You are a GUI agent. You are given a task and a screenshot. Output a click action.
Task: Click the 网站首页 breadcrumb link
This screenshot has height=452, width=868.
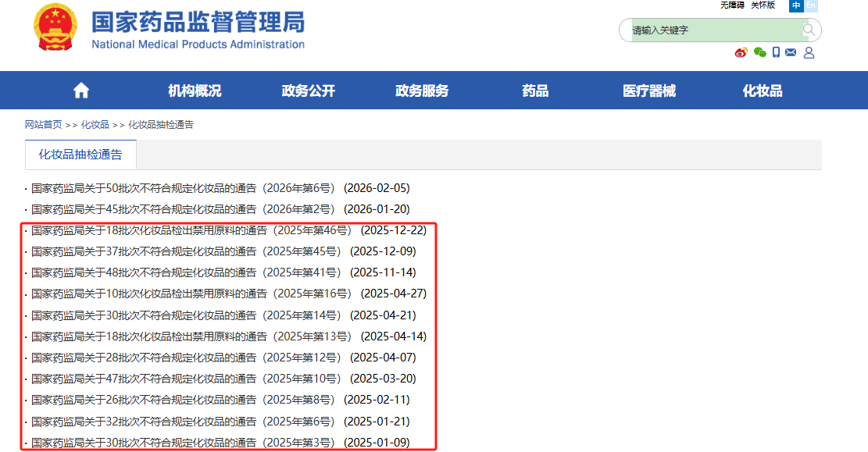point(41,124)
